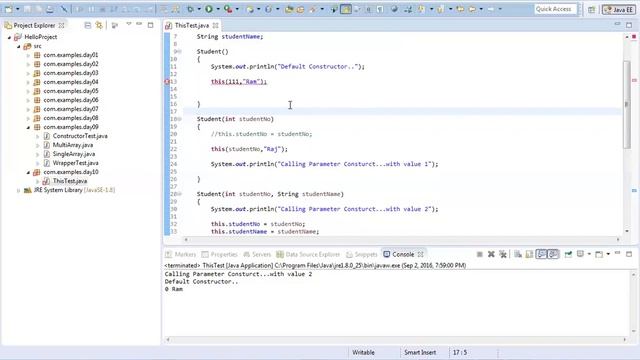This screenshot has height=360, width=640.
Task: Collapse the com.examples.day09 package
Action: pyautogui.click(x=28, y=127)
